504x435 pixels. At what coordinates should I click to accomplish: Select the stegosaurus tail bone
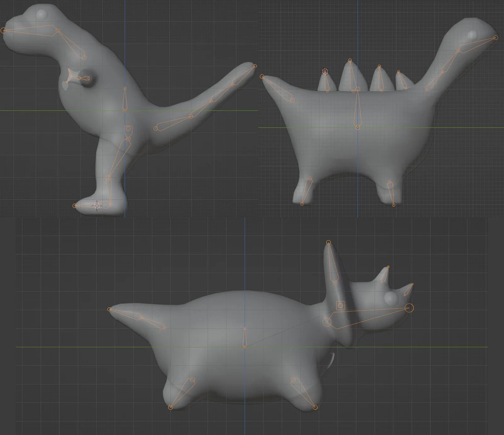point(277,88)
